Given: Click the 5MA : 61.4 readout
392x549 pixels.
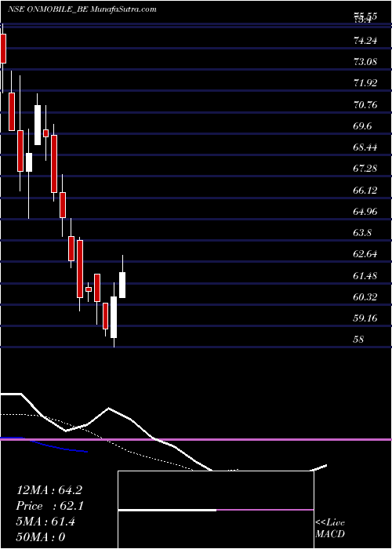Looking at the screenshot, I should (x=45, y=522).
